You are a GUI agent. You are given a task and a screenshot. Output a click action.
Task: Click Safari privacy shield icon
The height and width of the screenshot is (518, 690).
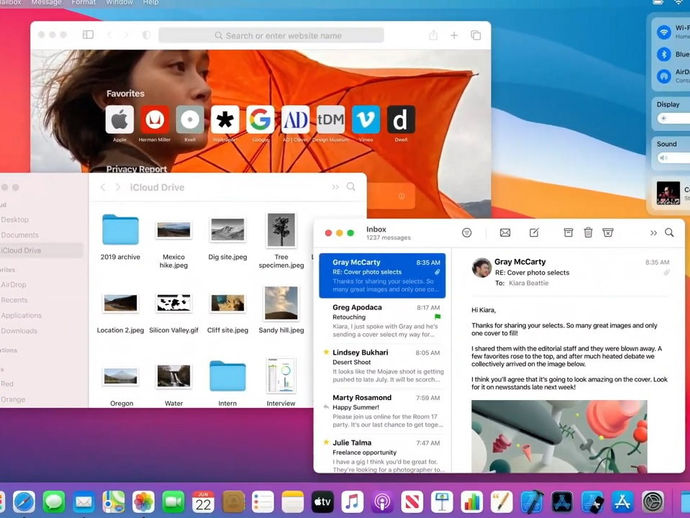(147, 35)
